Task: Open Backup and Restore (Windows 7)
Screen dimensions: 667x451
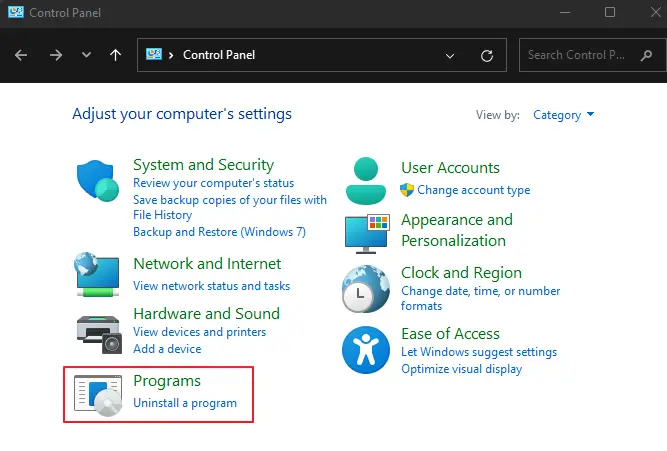Action: pyautogui.click(x=219, y=232)
